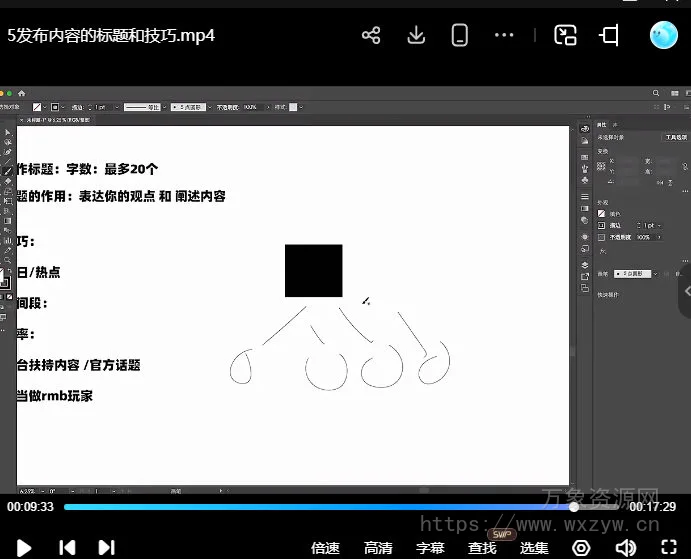This screenshot has width=691, height=559.
Task: Open the 高清 video quality options
Action: click(x=378, y=547)
